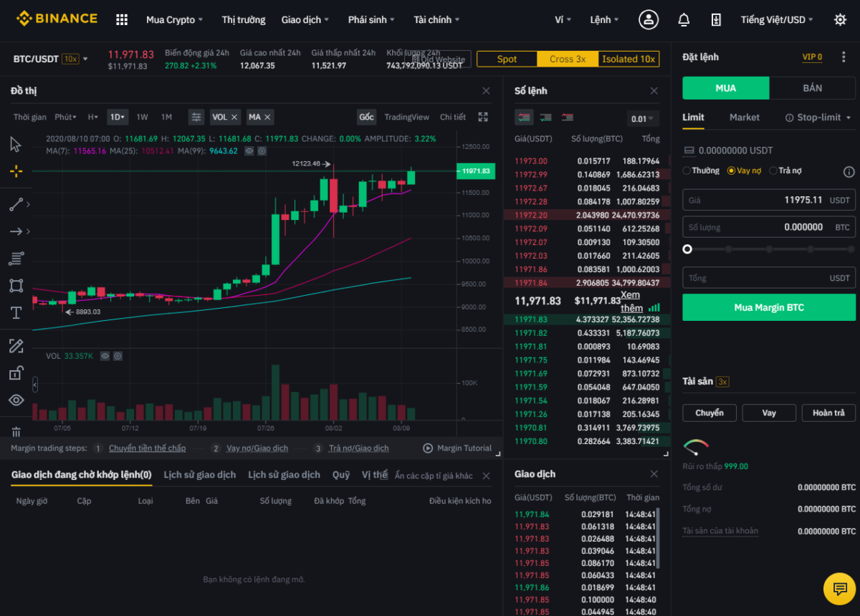This screenshot has width=860, height=616.
Task: Switch chart to TradingView tab
Action: pyautogui.click(x=406, y=117)
